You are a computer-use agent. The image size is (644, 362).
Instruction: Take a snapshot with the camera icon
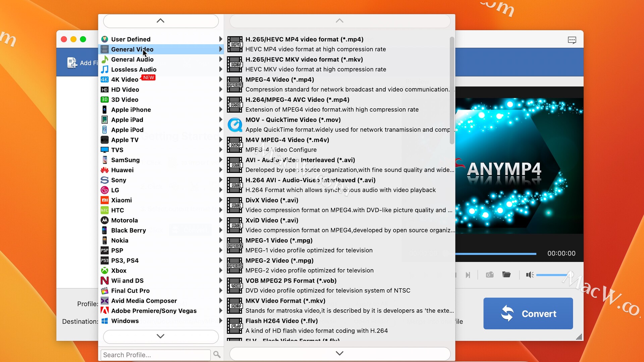(489, 275)
